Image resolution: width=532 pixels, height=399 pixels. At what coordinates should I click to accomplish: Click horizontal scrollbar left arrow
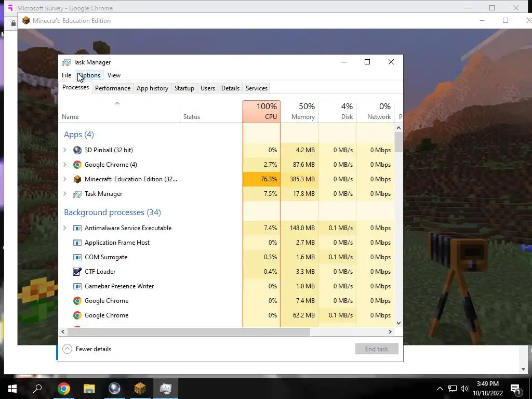(x=63, y=331)
